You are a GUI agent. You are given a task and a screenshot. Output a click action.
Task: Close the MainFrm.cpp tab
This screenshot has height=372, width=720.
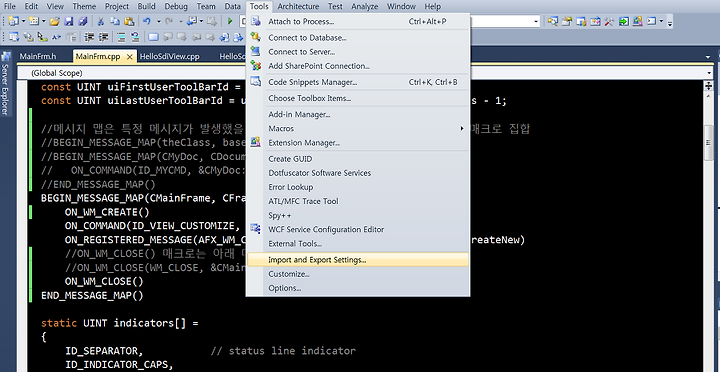[129, 57]
